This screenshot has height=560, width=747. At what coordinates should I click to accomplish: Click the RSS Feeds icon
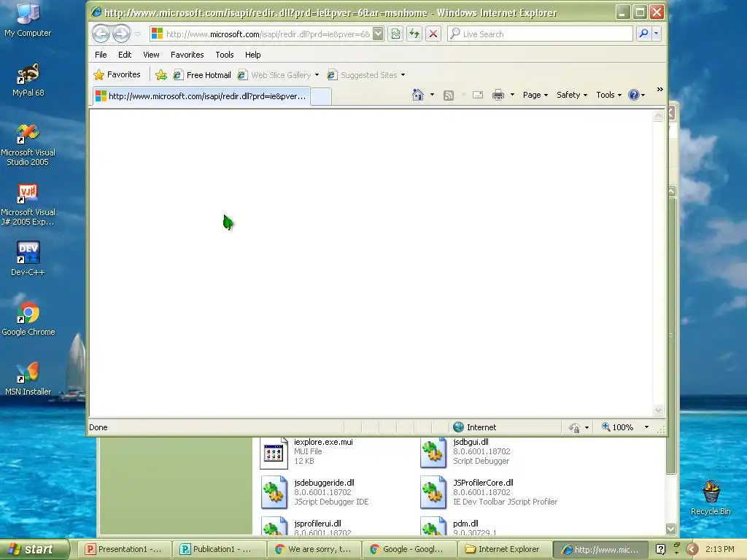[x=449, y=96]
